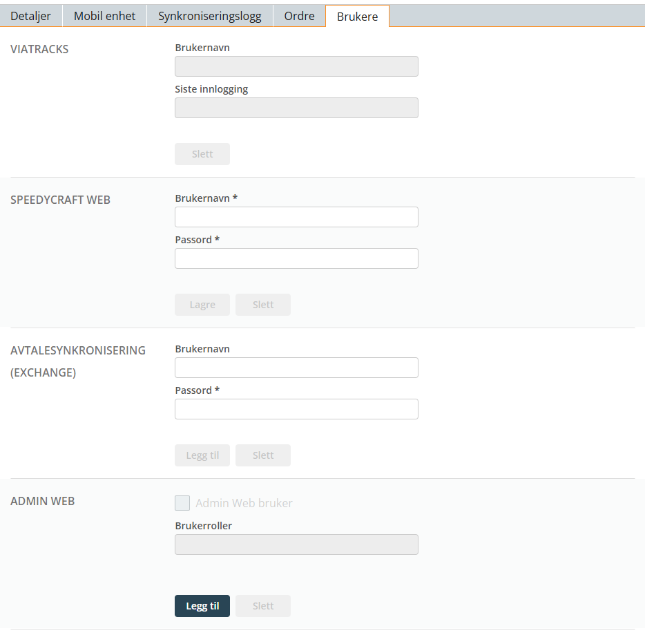Click the Siste innlogging label
The width and height of the screenshot is (645, 644).
(211, 89)
